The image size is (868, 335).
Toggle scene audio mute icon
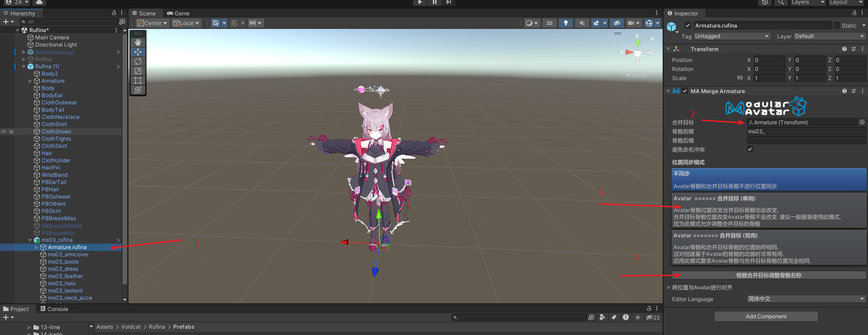[582, 23]
